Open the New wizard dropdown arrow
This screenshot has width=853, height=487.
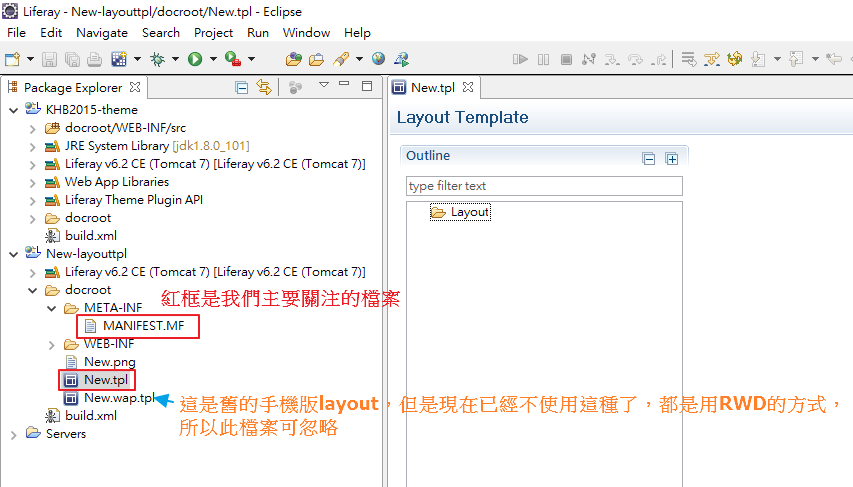[30, 59]
